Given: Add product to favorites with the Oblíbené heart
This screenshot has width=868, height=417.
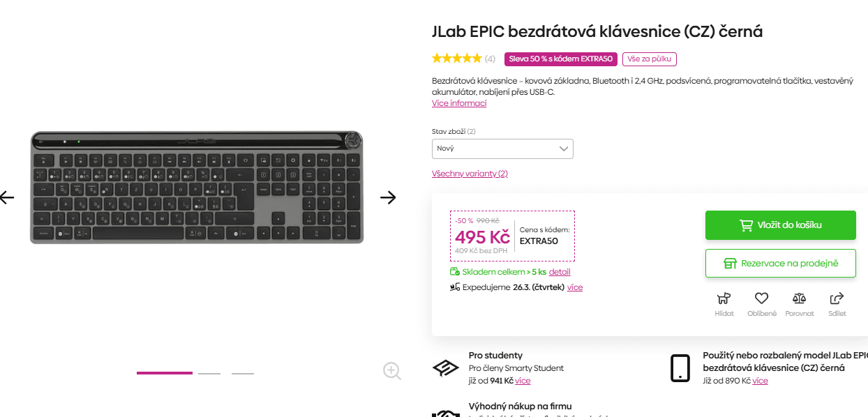Looking at the screenshot, I should tap(761, 298).
